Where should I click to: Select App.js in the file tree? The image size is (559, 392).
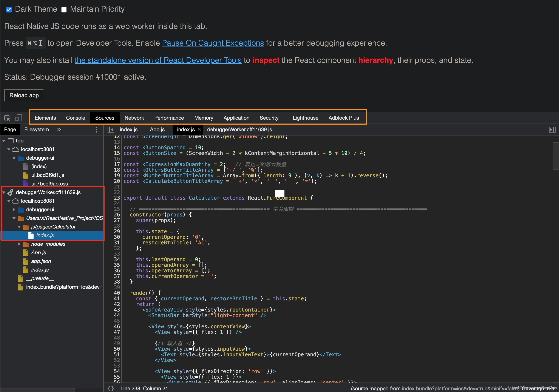[x=39, y=253]
